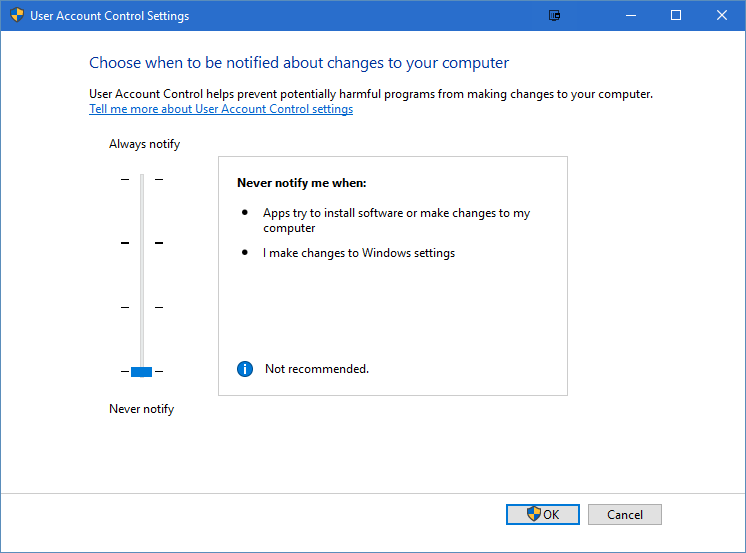
Task: Click the Always notify label
Action: pos(144,144)
